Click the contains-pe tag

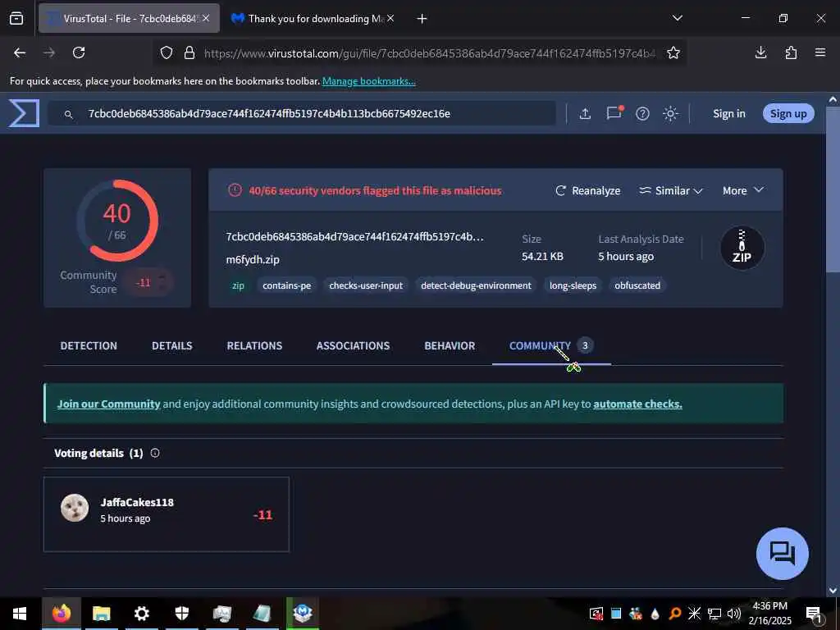pyautogui.click(x=286, y=285)
